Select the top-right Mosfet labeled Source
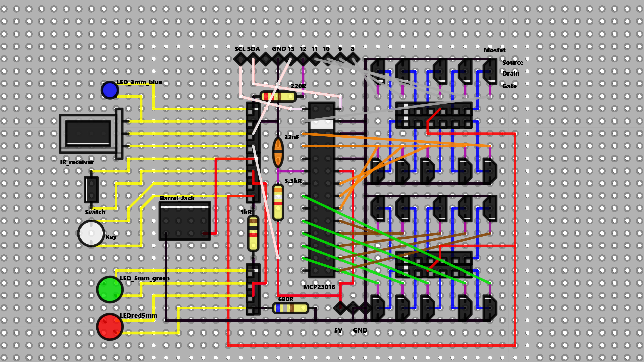 pos(490,70)
